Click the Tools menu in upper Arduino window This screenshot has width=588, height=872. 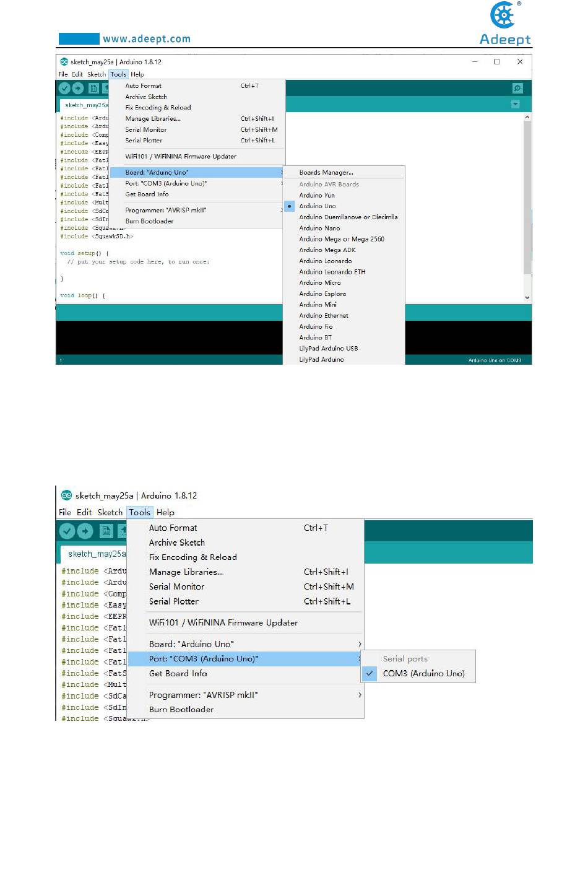[x=118, y=74]
